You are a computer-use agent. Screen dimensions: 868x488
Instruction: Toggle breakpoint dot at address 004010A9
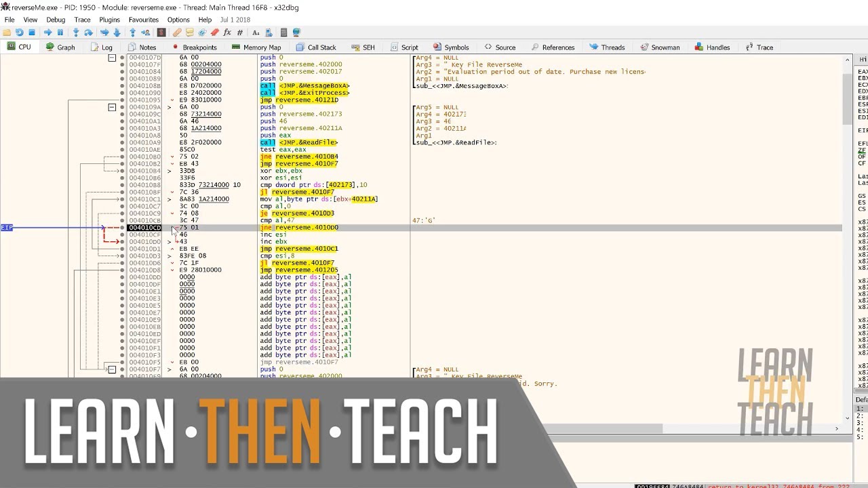pyautogui.click(x=122, y=142)
